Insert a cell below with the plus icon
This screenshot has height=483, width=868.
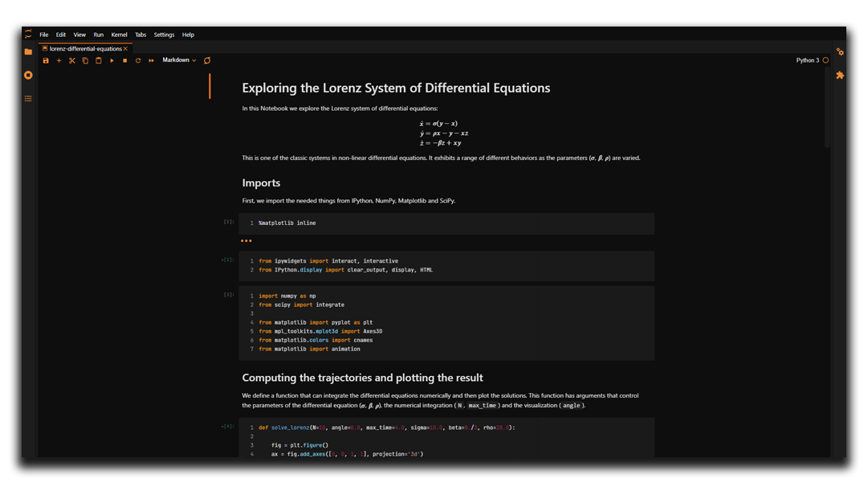(x=59, y=60)
